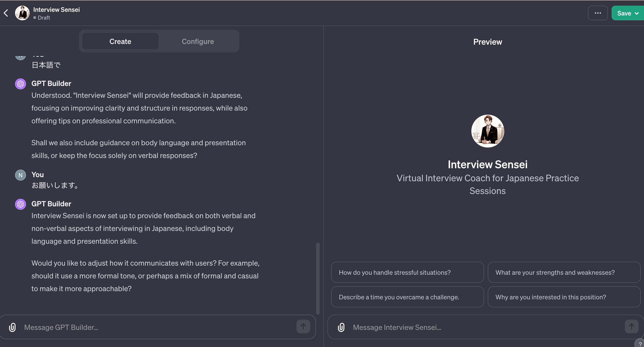Switch to the Create tab
Screen dimensions: 644x347
pyautogui.click(x=120, y=41)
